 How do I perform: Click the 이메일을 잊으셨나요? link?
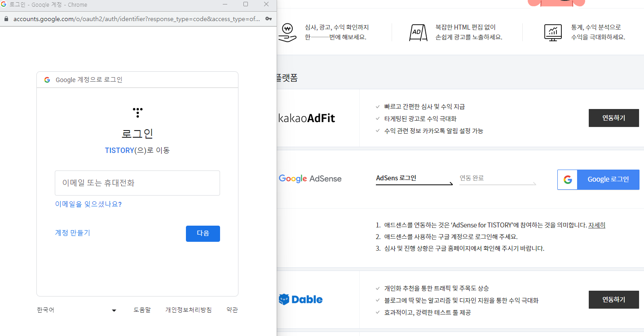tap(88, 204)
